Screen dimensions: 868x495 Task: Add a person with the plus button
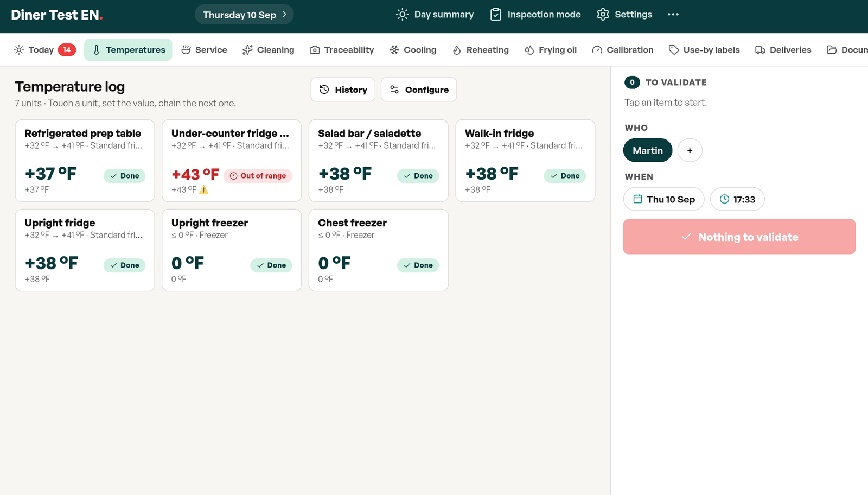[x=690, y=150]
